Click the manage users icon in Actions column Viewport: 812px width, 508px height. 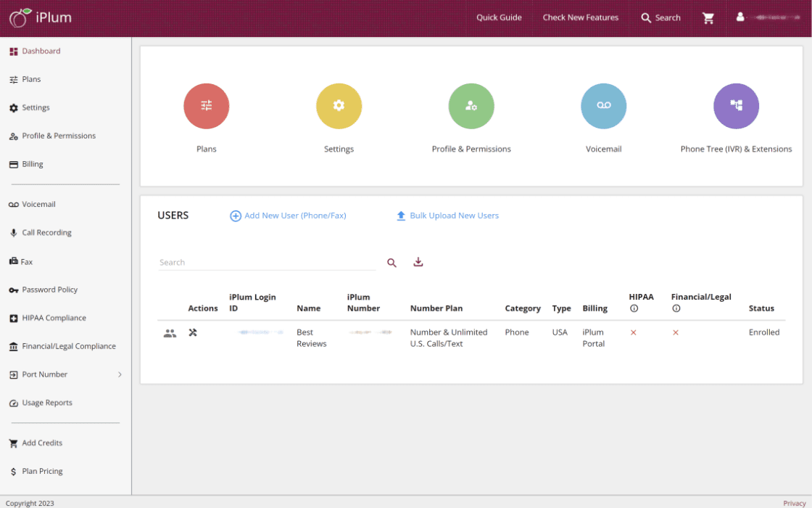pos(170,332)
